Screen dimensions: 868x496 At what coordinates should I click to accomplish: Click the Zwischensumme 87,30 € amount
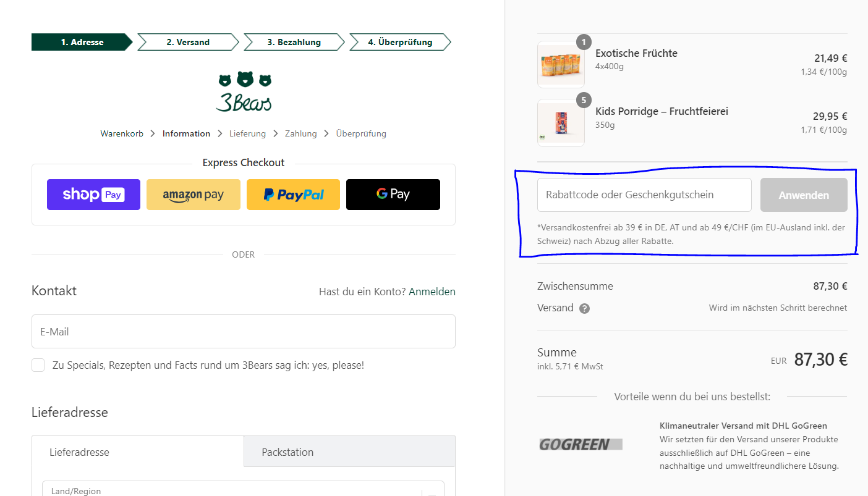[830, 286]
